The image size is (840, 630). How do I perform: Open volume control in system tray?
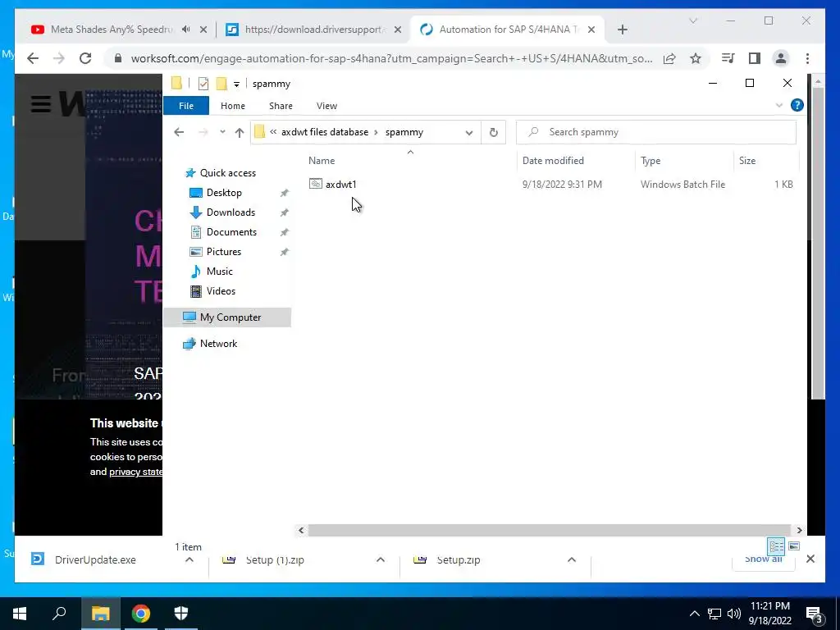[734, 614]
